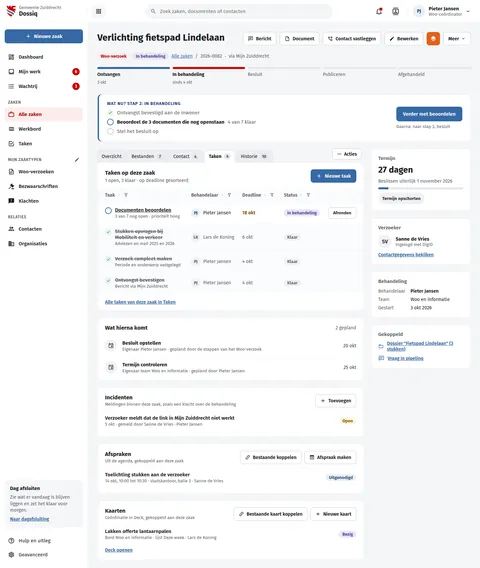Open Geavanceerd settings
Screen dimensions: 480x568
click(x=43, y=555)
